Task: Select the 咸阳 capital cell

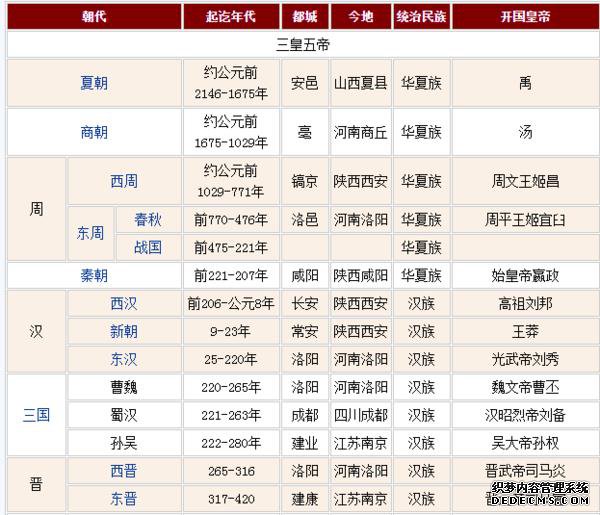Action: (x=305, y=275)
